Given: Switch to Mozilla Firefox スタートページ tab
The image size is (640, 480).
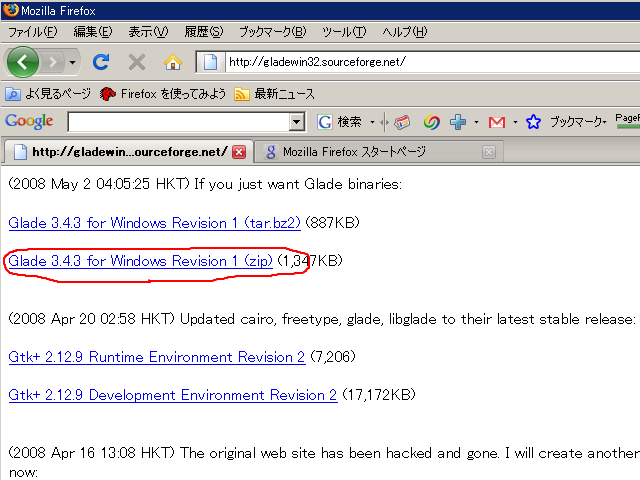Looking at the screenshot, I should click(x=378, y=152).
